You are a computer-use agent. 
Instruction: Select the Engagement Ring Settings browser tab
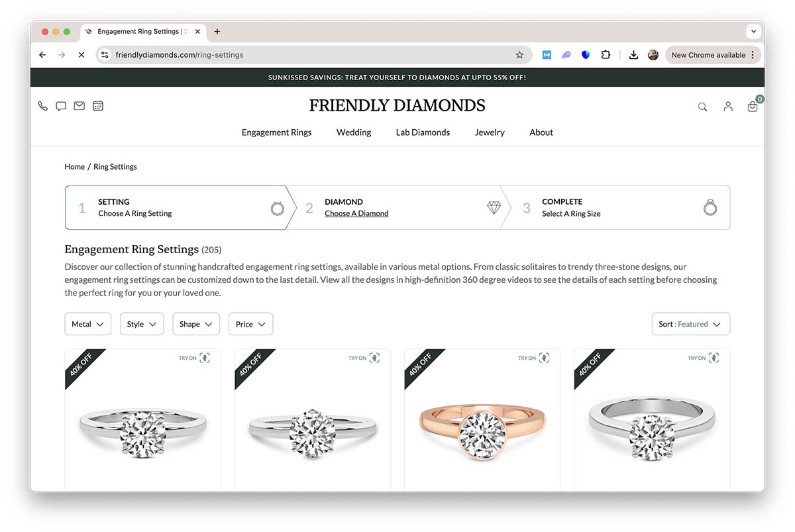pyautogui.click(x=142, y=31)
